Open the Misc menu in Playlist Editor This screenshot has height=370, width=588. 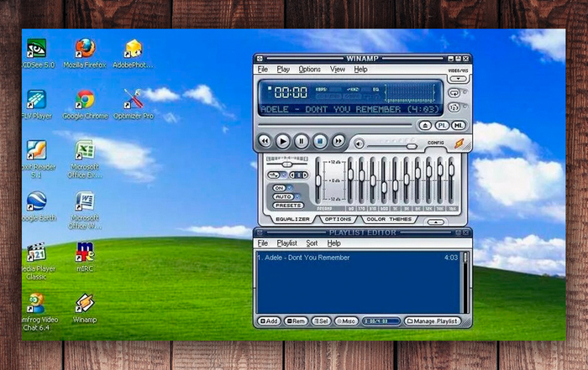tap(346, 321)
